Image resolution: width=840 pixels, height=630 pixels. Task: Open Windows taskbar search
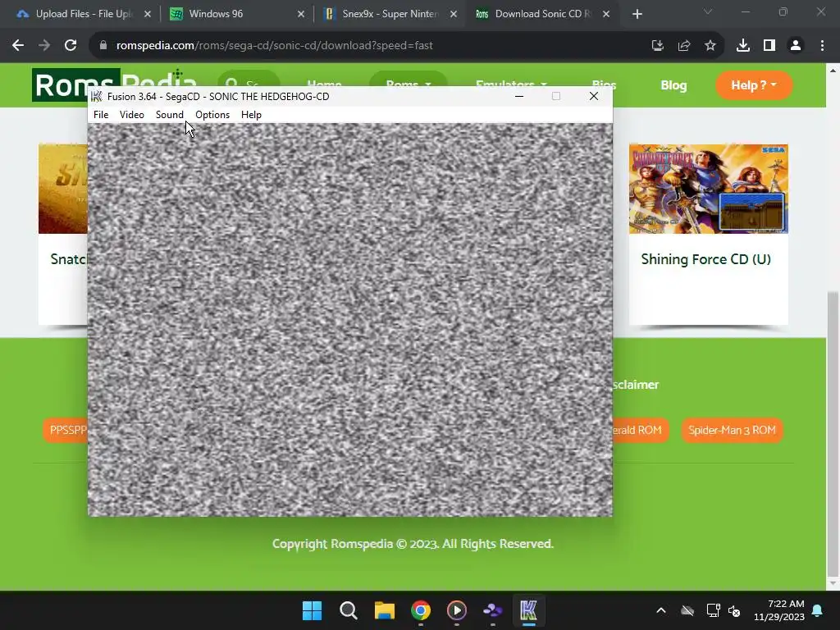pyautogui.click(x=348, y=610)
